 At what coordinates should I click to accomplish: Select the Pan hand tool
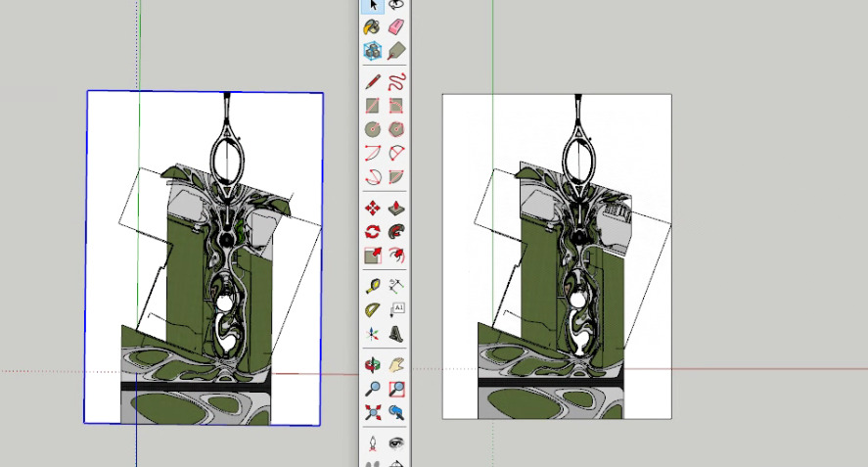(396, 364)
